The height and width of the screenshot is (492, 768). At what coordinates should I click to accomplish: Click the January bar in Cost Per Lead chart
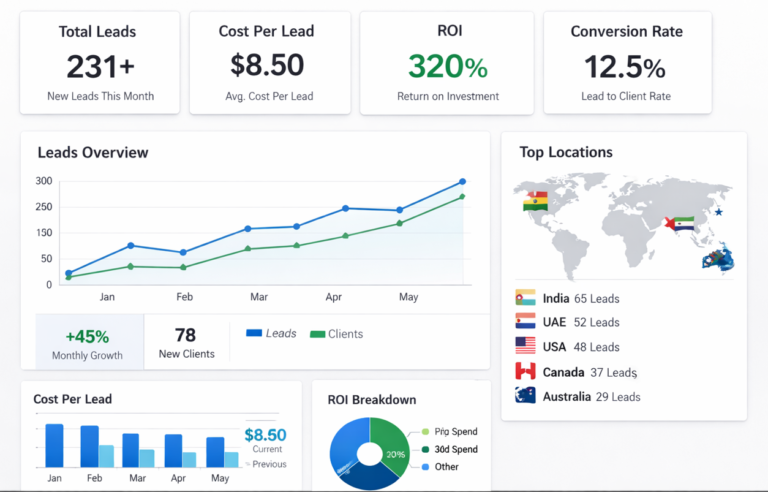point(55,446)
